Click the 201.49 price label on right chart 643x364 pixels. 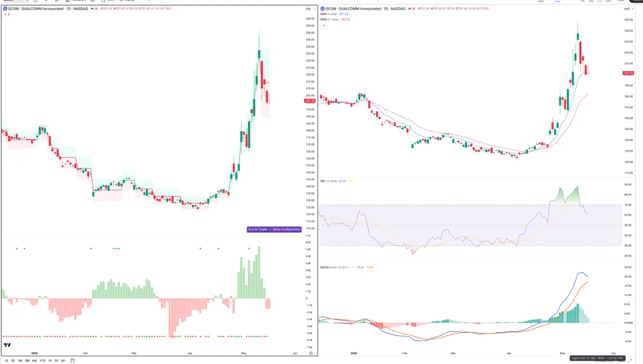pyautogui.click(x=628, y=73)
